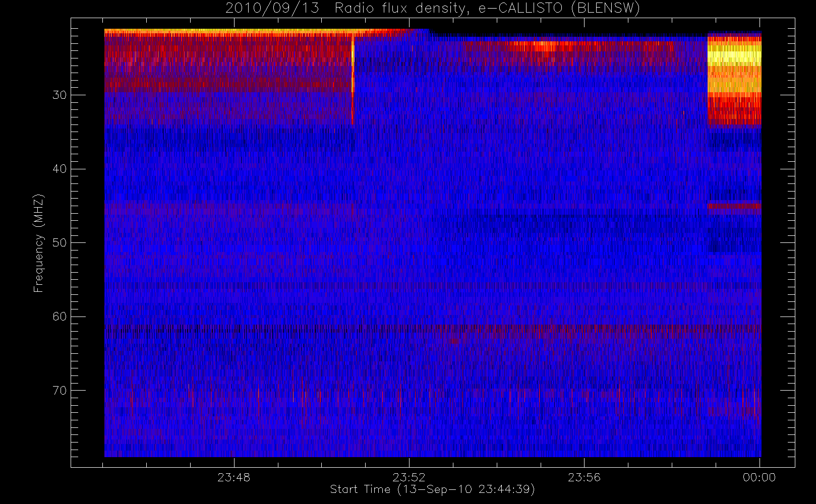The height and width of the screenshot is (504, 816).
Task: Click the 23:52 time tick label
Action: tap(409, 477)
